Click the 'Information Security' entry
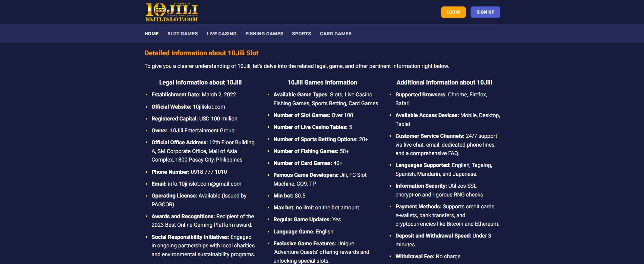 [439, 190]
